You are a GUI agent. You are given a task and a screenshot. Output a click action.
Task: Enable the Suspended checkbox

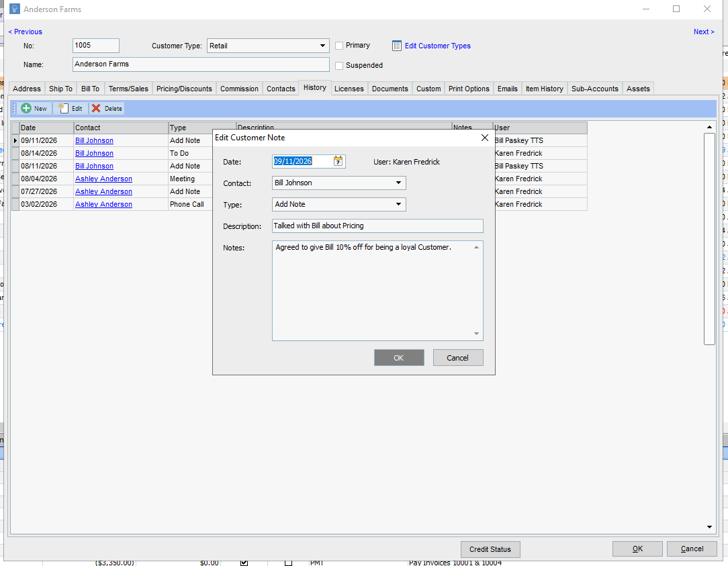pos(339,66)
